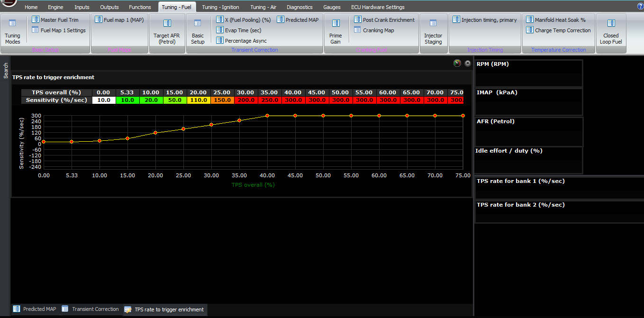Switch to the Functions ribbon tab
Viewport: 644px width, 318px height.
(x=140, y=7)
